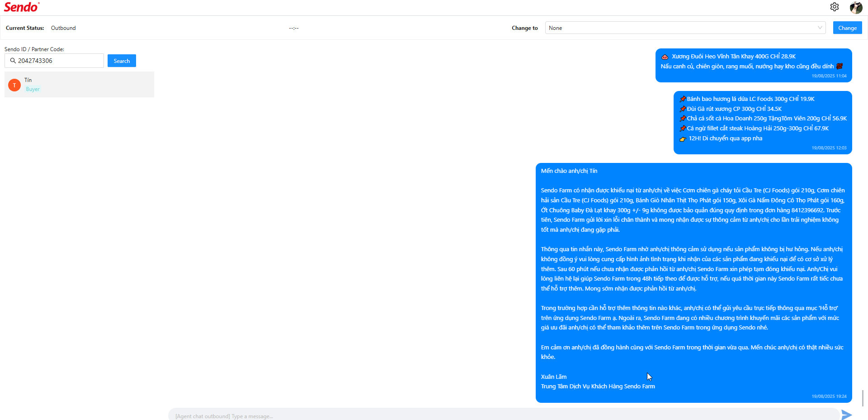This screenshot has width=868, height=420.
Task: Click the Buyer tag under Tín
Action: tap(33, 89)
